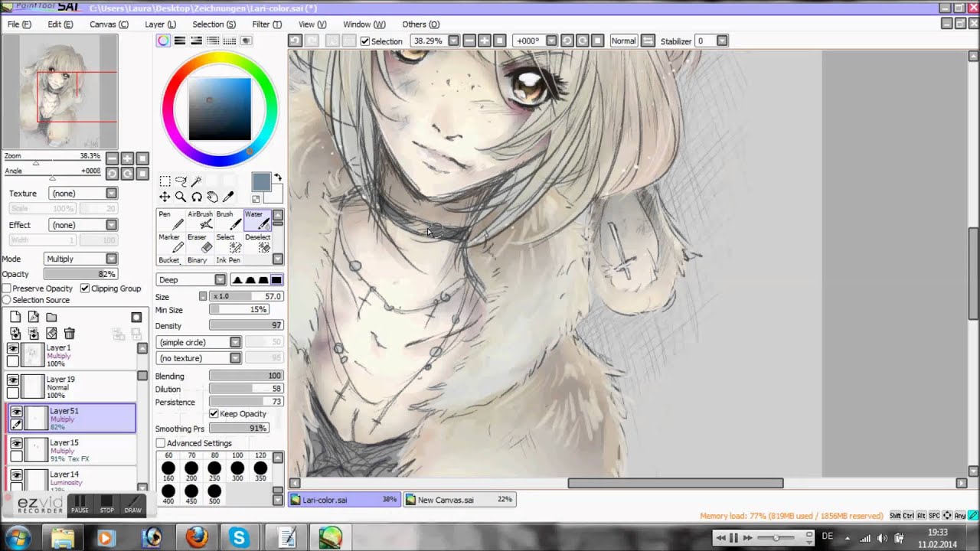Switch to the New Canvas.sai tab

click(459, 500)
